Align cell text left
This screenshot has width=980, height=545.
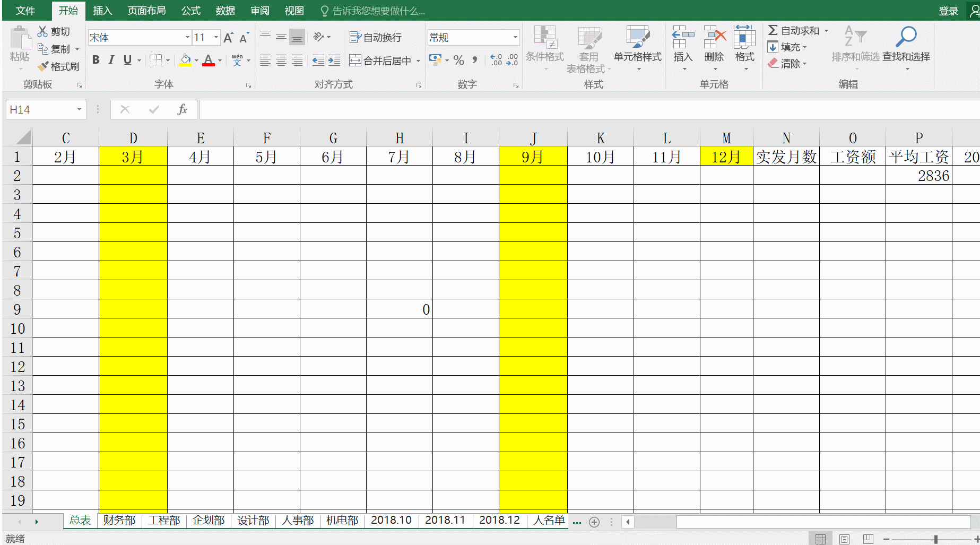pos(265,60)
